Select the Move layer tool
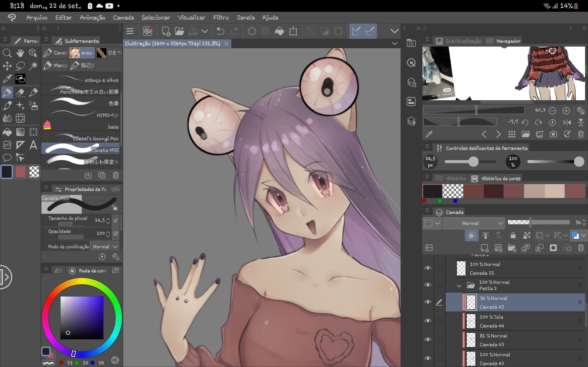Image resolution: width=588 pixels, height=367 pixels. click(x=7, y=66)
